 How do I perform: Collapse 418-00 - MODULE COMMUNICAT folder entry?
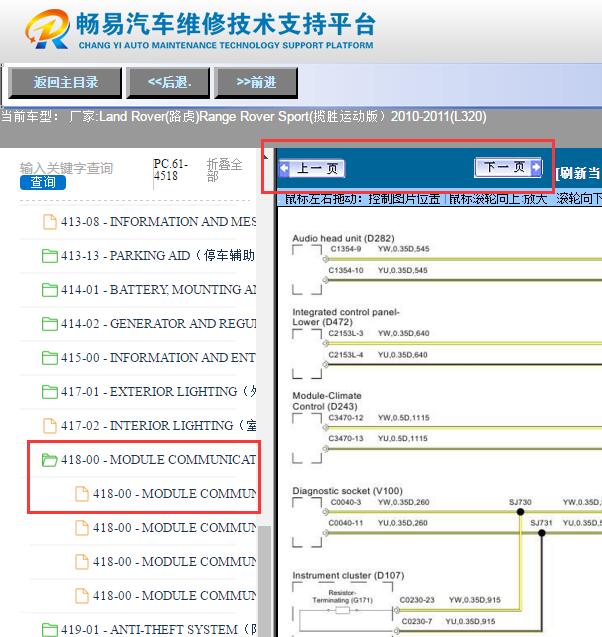pyautogui.click(x=158, y=460)
